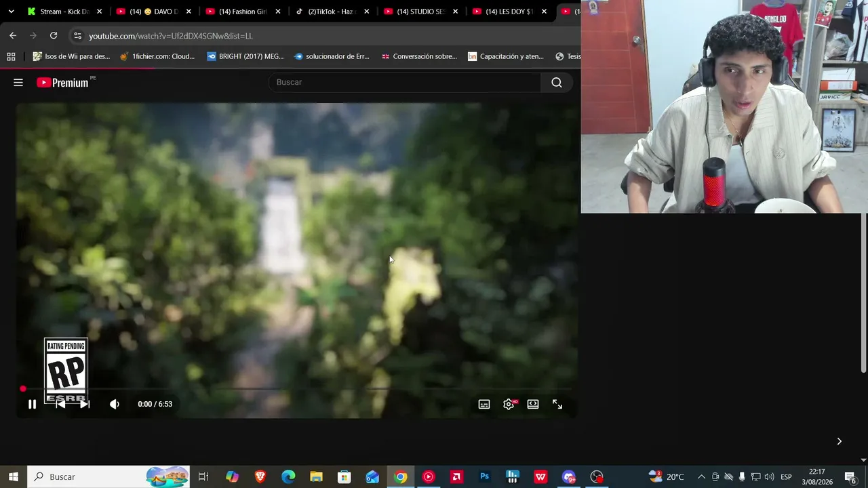Close the Fashion Girl tab
The image size is (868, 488).
click(x=277, y=12)
